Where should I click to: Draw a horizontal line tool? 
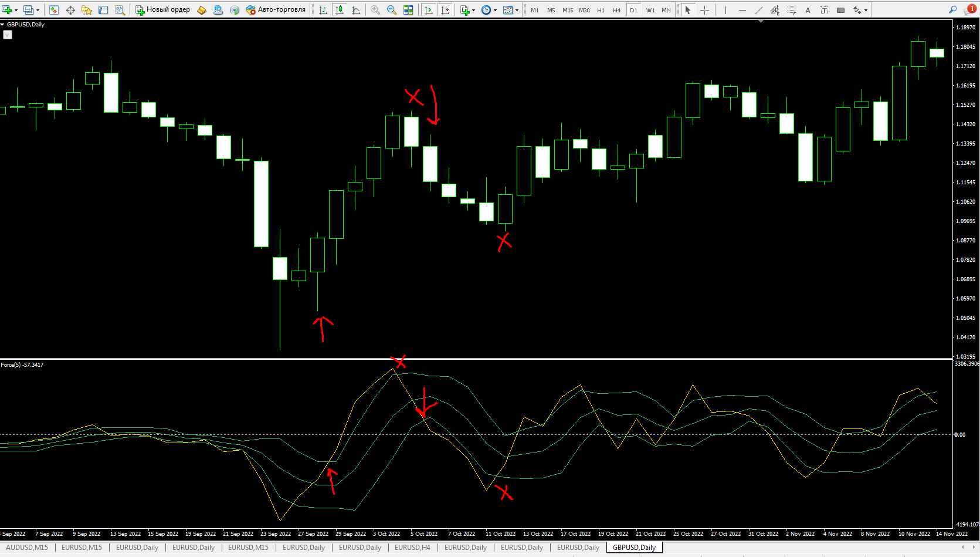[x=742, y=10]
